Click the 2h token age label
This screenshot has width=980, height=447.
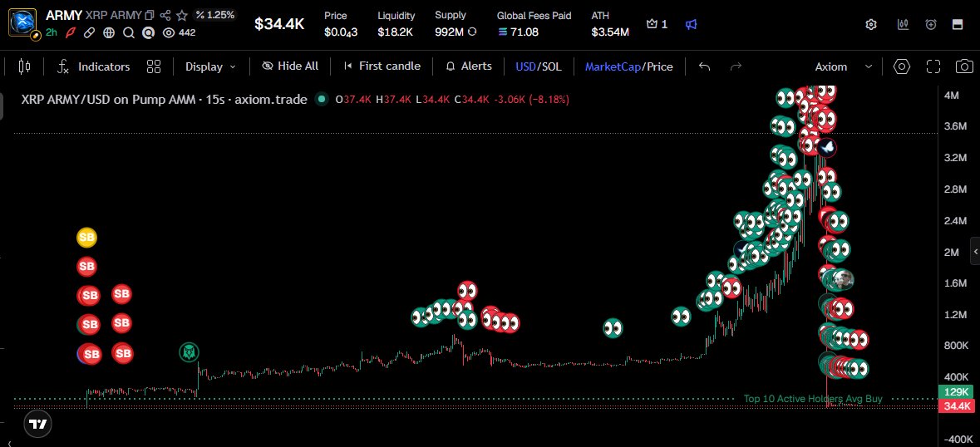[x=52, y=32]
